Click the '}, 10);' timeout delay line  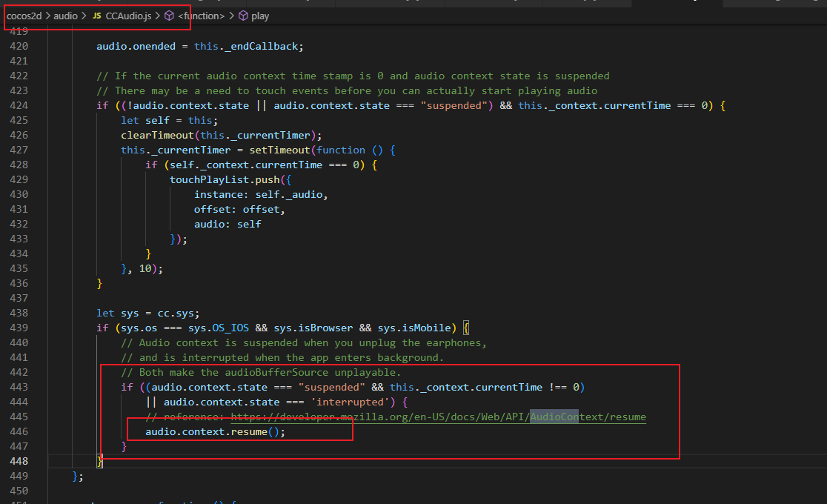coord(142,268)
